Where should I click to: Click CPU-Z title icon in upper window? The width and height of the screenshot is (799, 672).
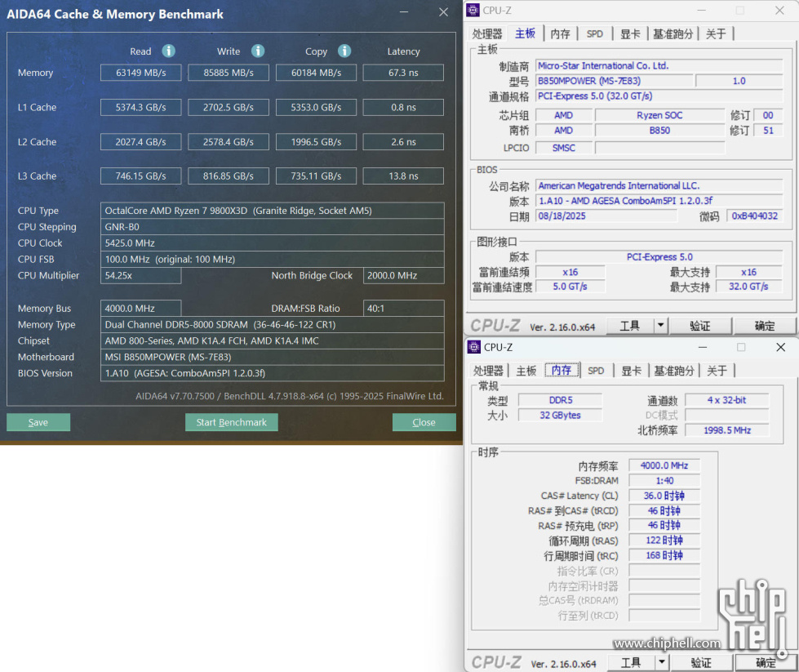pos(473,11)
